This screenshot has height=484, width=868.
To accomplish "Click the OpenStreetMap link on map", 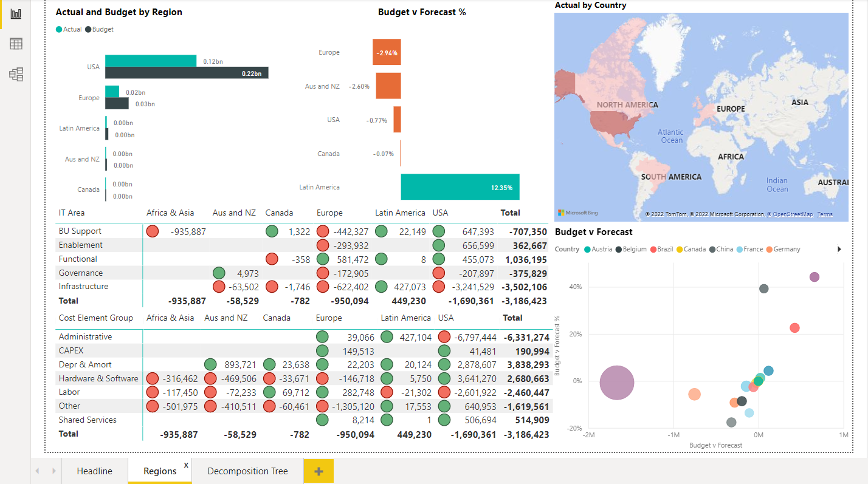I will 790,214.
